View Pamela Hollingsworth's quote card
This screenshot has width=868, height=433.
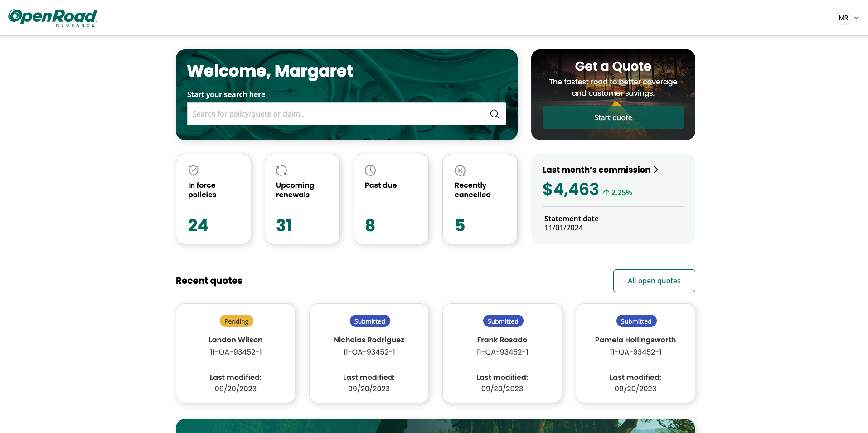(635, 353)
